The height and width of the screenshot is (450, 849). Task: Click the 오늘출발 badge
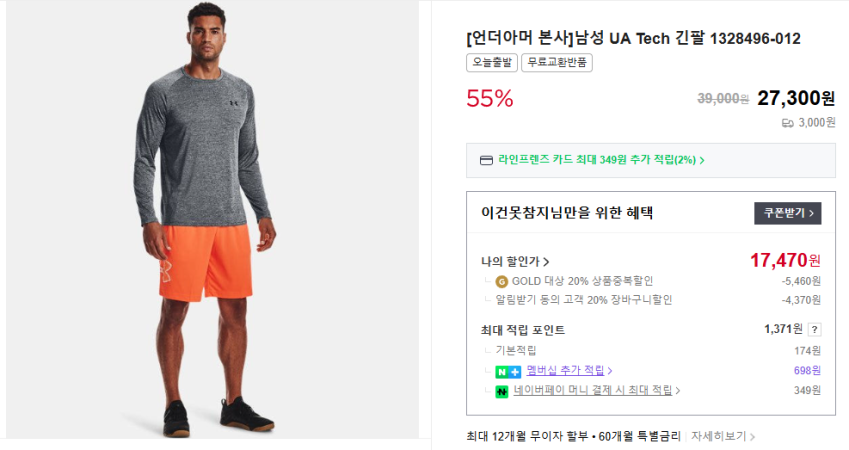490,63
